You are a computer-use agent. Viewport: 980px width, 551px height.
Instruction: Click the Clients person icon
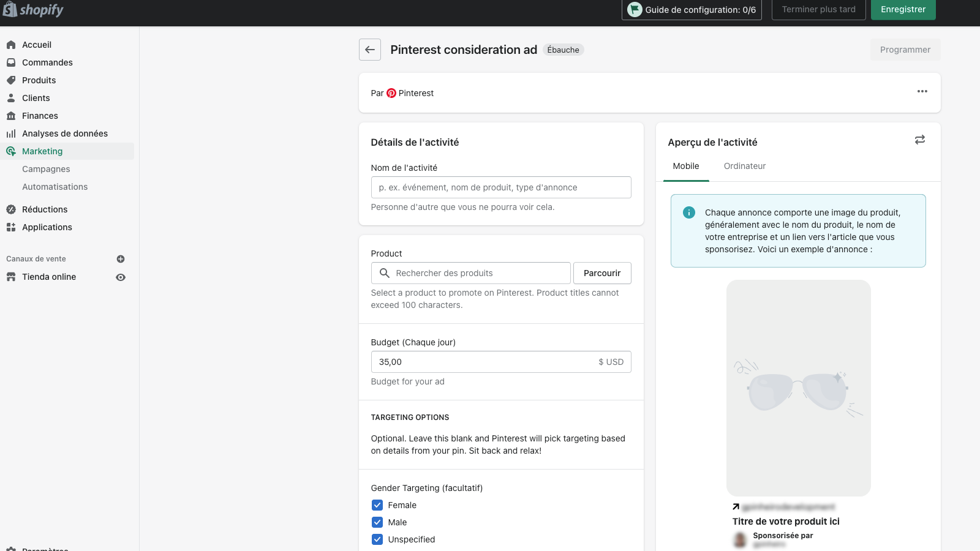pyautogui.click(x=11, y=98)
